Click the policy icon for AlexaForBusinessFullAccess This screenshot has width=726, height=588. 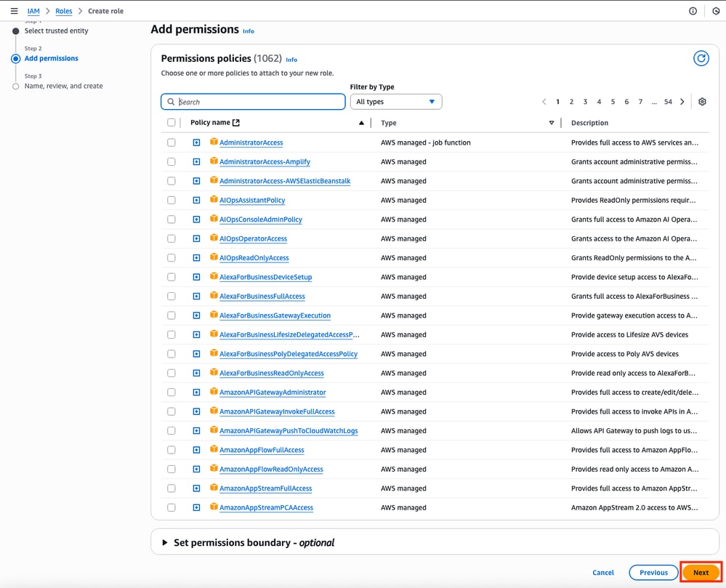[x=214, y=295]
